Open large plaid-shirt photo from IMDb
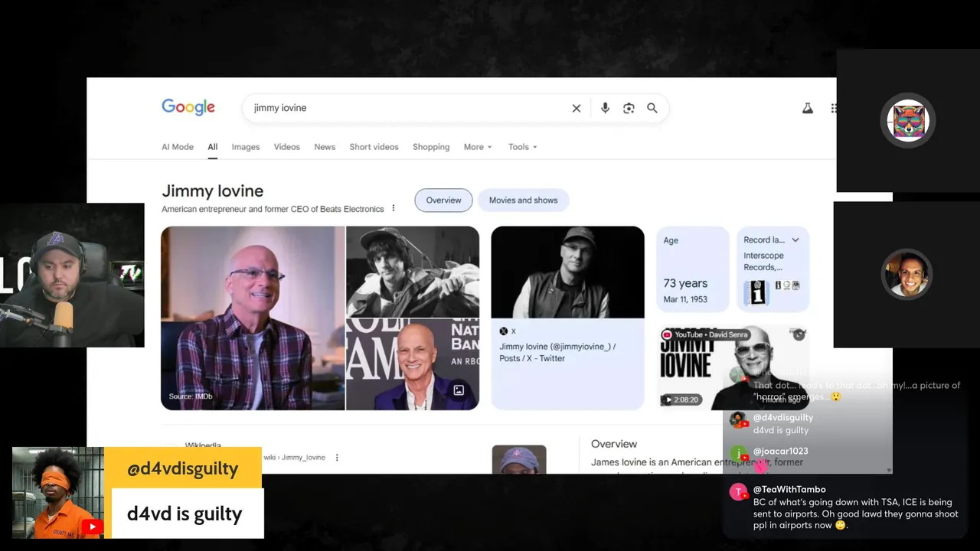Image resolution: width=980 pixels, height=551 pixels. 253,318
